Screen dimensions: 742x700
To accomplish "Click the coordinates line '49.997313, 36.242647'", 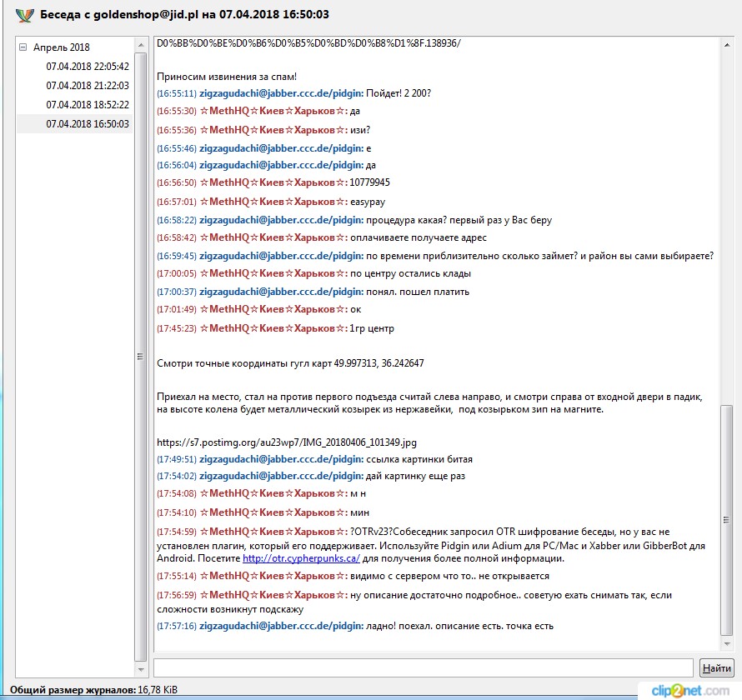I will tap(379, 363).
